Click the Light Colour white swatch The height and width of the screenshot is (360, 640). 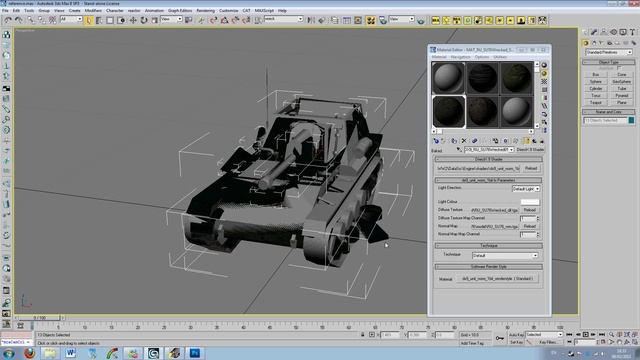click(530, 202)
